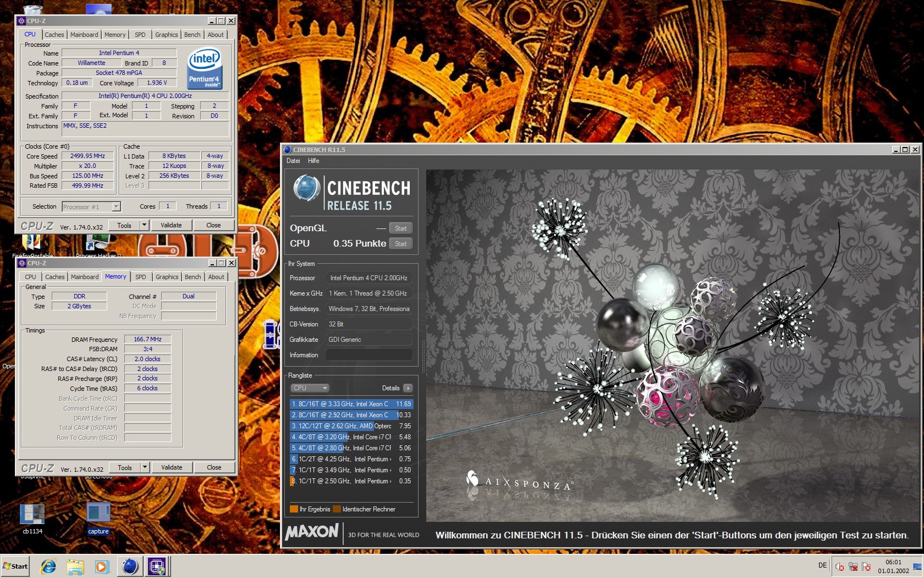Open Windows Explorer folder icon in taskbar
The width and height of the screenshot is (924, 578).
(x=75, y=566)
